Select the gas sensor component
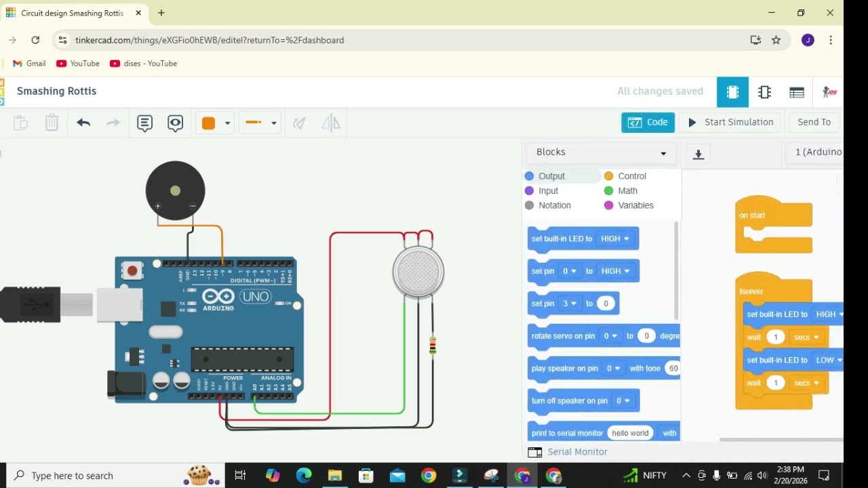Screen dimensions: 868x488 point(418,271)
